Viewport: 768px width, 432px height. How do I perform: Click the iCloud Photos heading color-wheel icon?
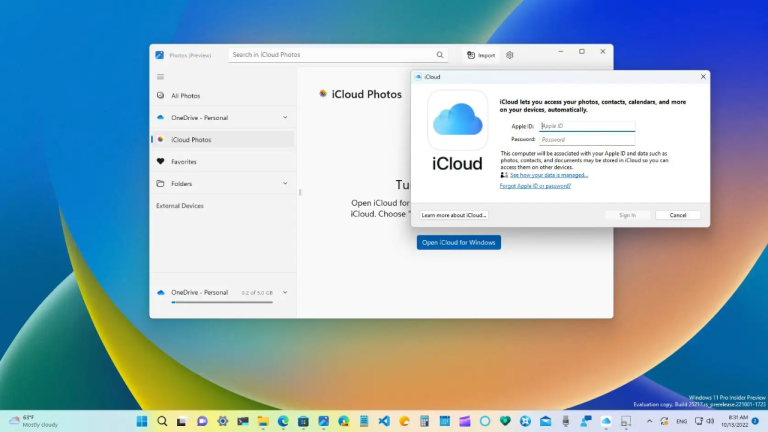(x=323, y=94)
